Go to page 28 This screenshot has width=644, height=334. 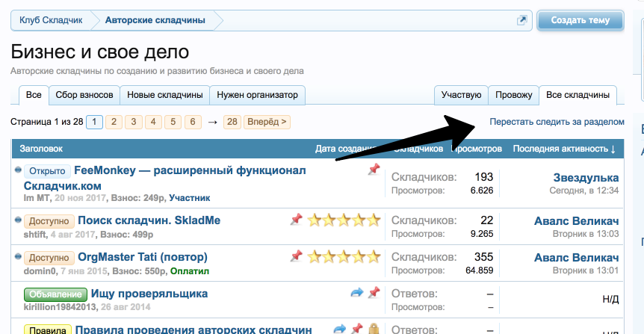click(232, 122)
